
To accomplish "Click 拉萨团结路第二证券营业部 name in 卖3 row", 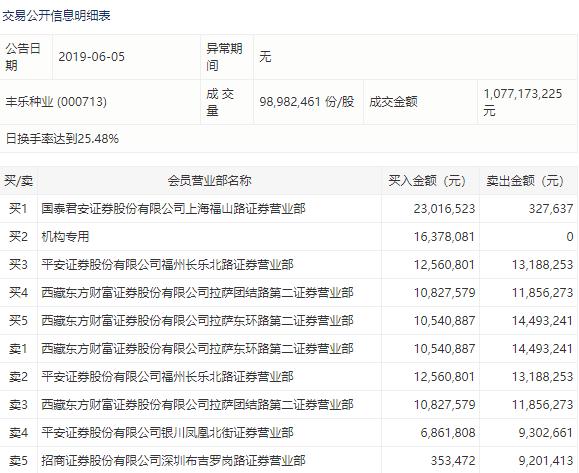I will point(197,405).
